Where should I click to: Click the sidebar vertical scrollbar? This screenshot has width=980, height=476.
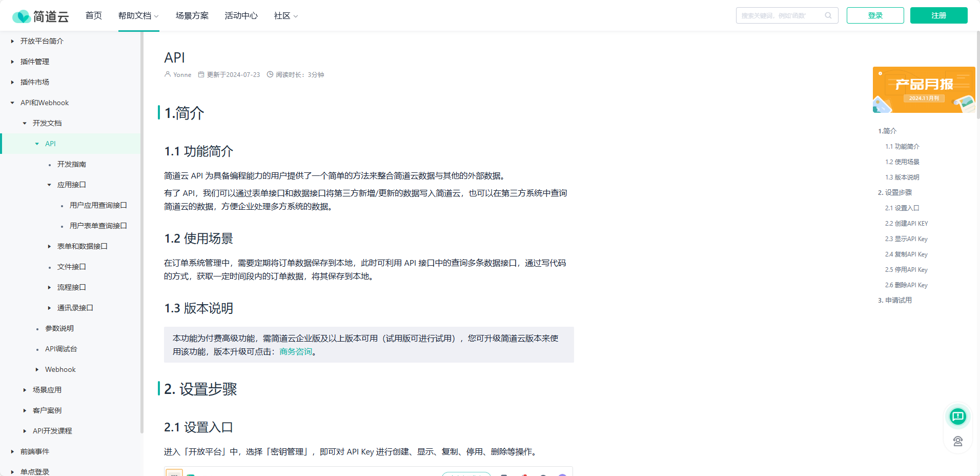point(141,231)
